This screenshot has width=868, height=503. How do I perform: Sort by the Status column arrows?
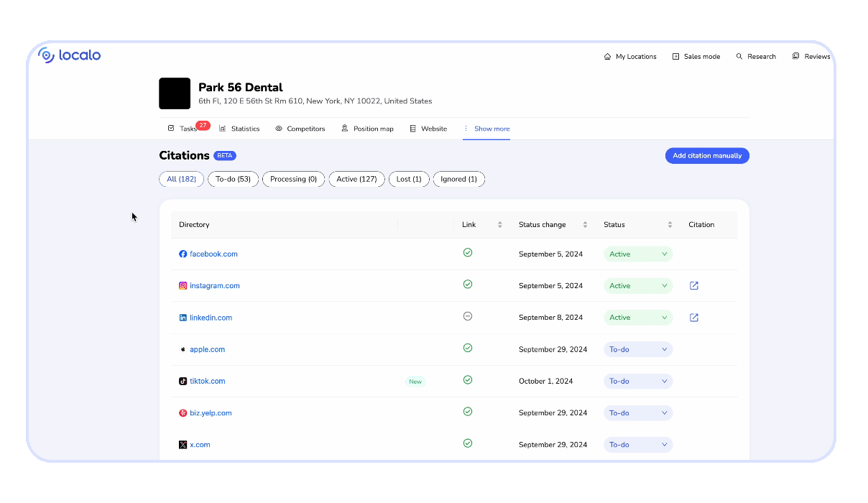[670, 225]
